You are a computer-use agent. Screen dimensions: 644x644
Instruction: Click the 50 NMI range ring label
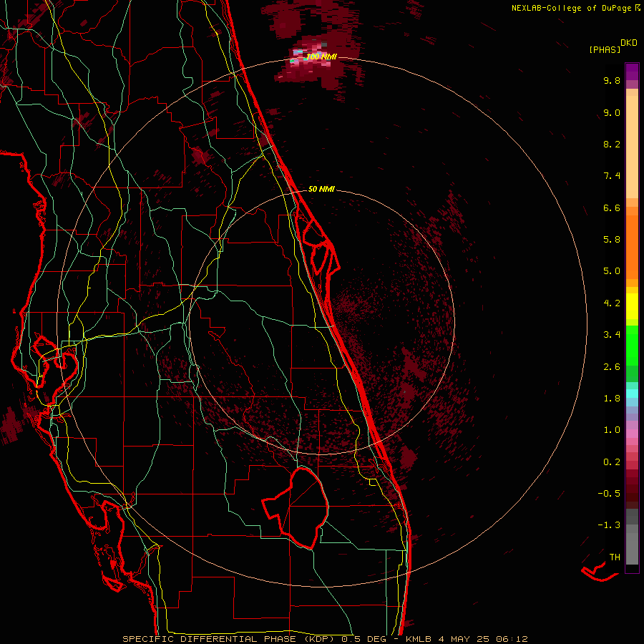(x=321, y=189)
